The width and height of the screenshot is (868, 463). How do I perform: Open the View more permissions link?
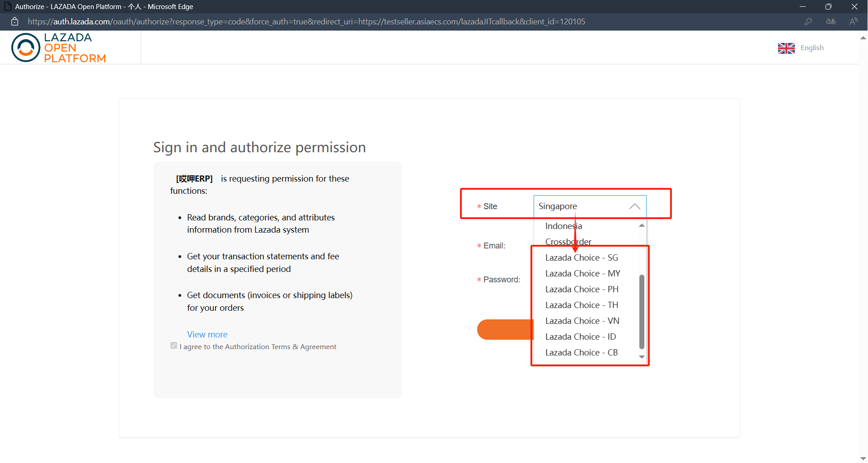pyautogui.click(x=207, y=334)
